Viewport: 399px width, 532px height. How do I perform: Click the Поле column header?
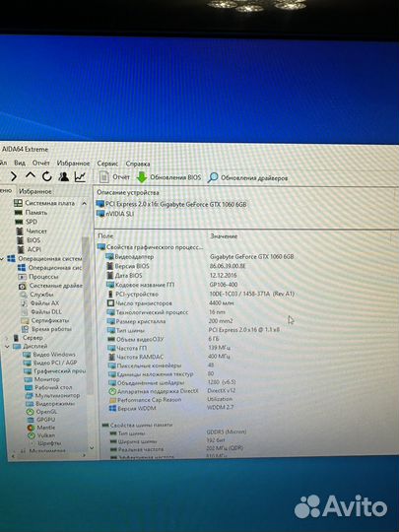pos(105,235)
